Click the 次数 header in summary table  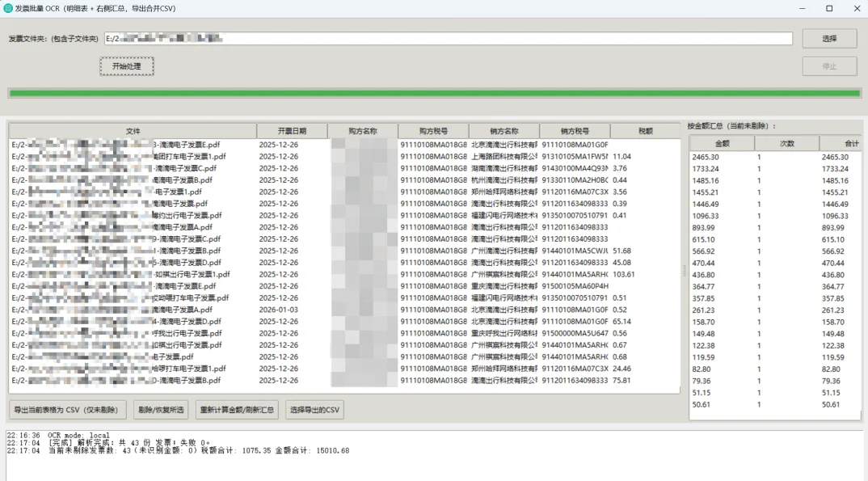coord(786,143)
